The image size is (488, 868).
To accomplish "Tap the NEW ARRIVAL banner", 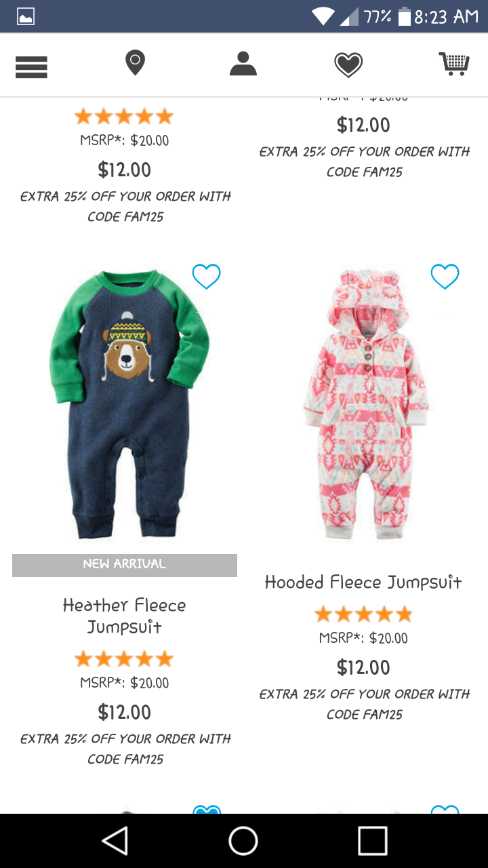I will [x=125, y=565].
